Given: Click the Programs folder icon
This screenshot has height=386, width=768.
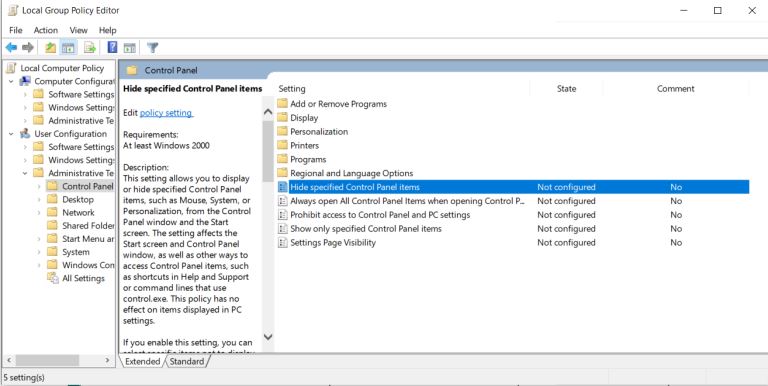Looking at the screenshot, I should point(282,159).
